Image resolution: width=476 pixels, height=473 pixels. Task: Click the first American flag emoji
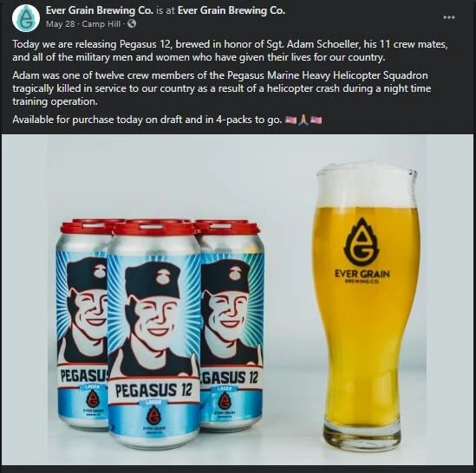290,120
